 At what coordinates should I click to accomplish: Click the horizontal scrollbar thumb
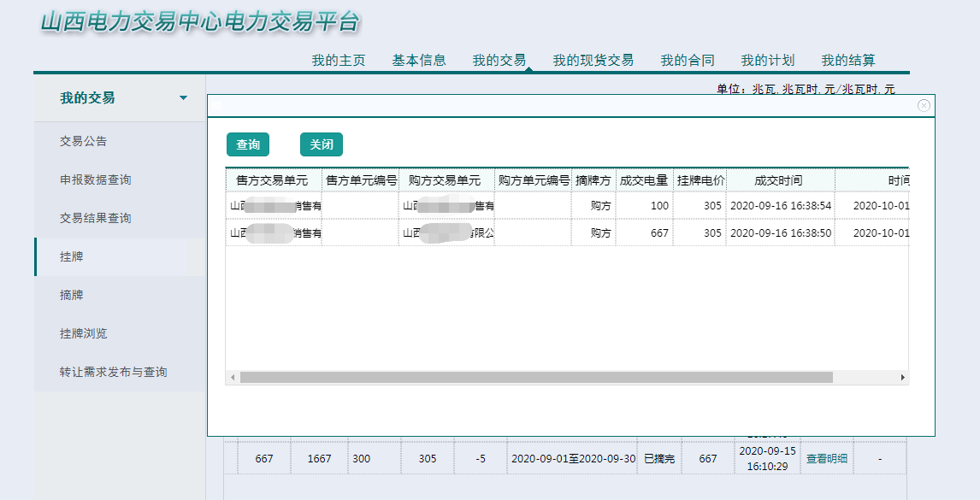coord(536,377)
